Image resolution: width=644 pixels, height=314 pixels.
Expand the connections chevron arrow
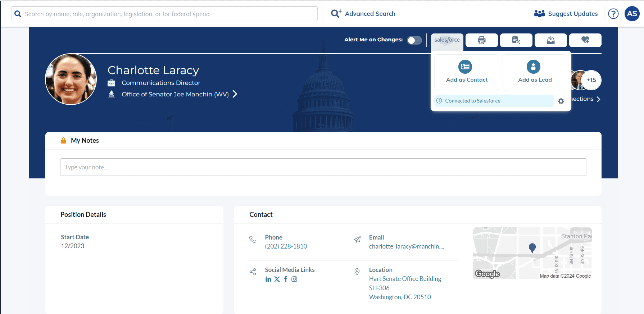point(598,99)
